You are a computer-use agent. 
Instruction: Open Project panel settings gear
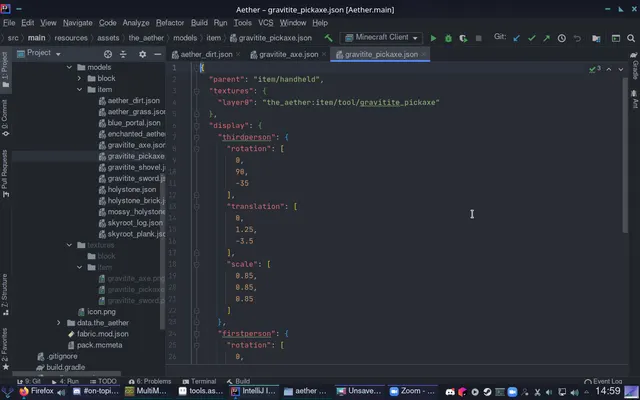point(142,54)
